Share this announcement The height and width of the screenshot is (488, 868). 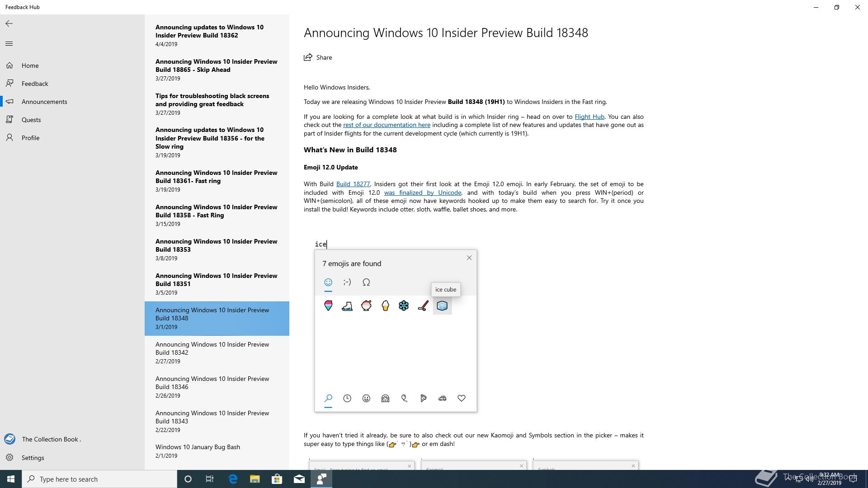coord(318,57)
